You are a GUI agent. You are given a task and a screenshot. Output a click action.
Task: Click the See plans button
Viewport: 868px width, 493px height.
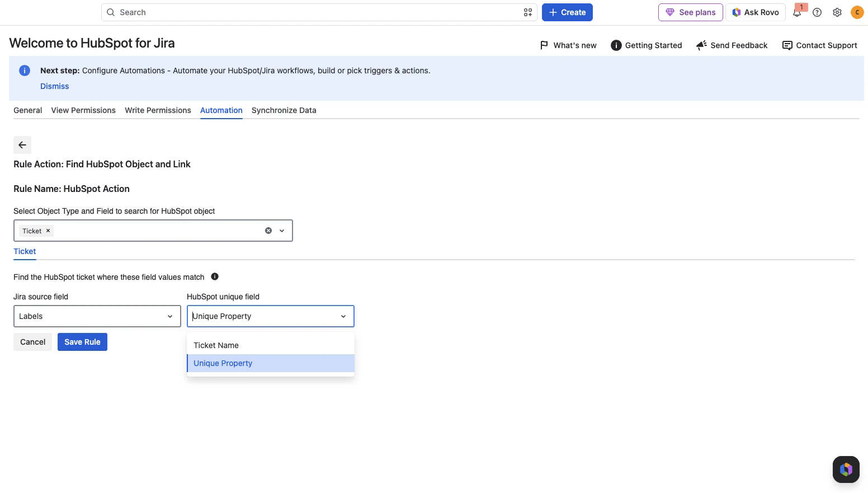pos(691,12)
